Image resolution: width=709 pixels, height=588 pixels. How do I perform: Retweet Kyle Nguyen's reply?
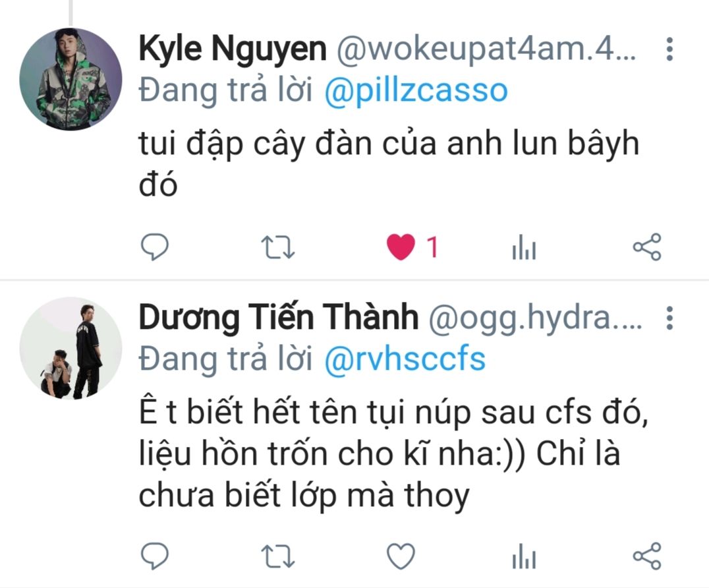278,247
